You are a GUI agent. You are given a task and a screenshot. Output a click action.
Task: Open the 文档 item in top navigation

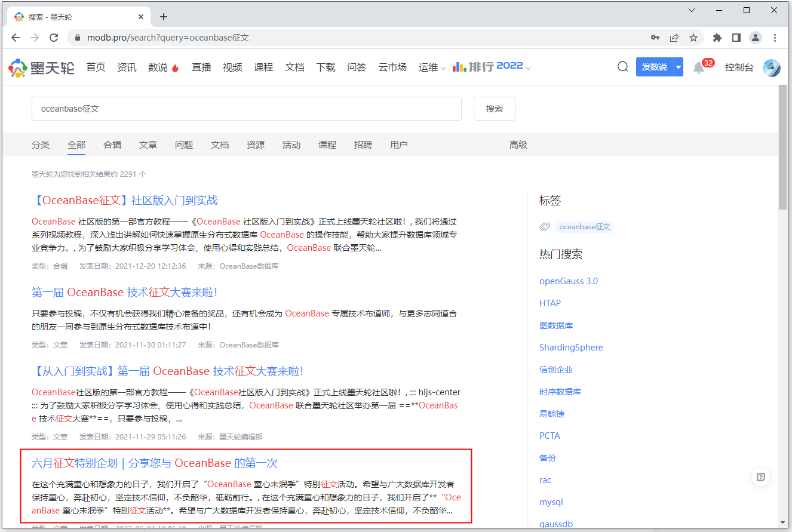[x=294, y=67]
